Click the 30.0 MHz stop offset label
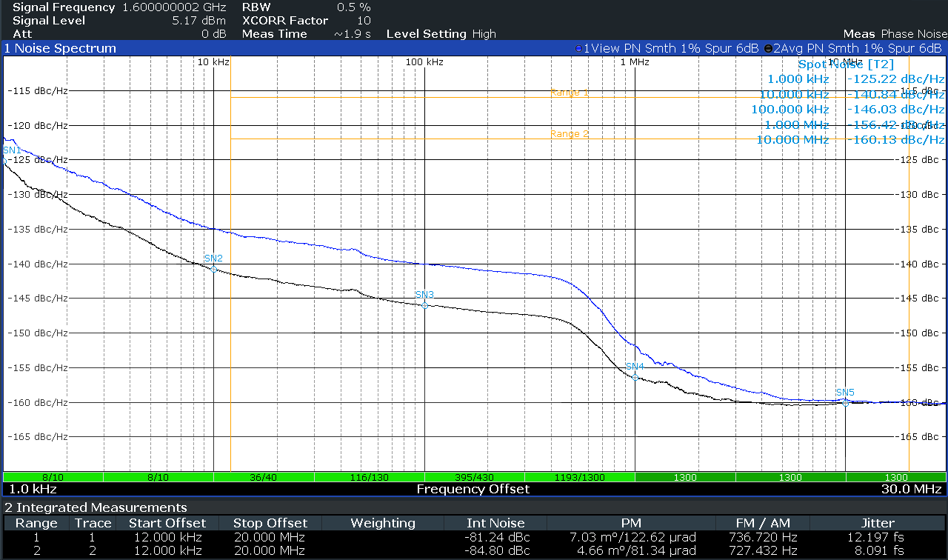Screen dimensions: 948x560 point(917,489)
